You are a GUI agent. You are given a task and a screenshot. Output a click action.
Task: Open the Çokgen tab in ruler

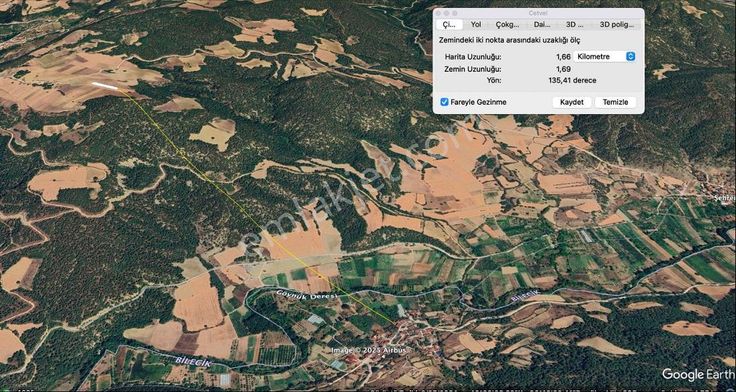pyautogui.click(x=507, y=24)
